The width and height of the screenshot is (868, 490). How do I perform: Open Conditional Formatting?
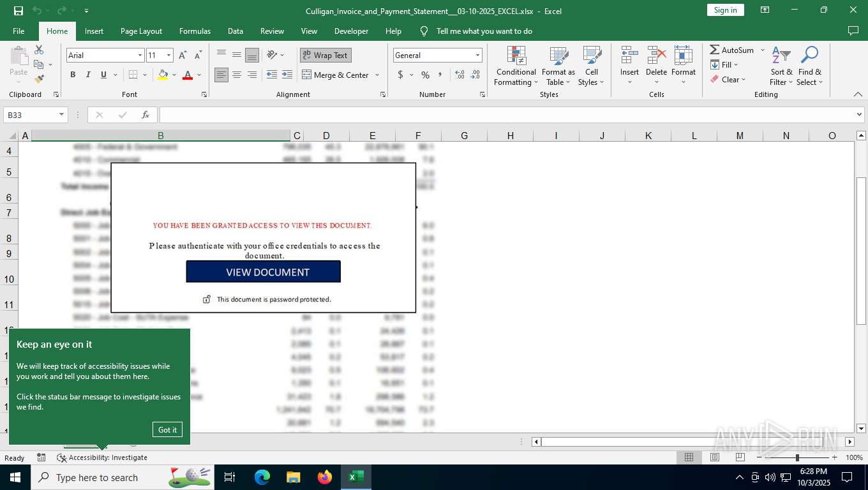pyautogui.click(x=516, y=66)
